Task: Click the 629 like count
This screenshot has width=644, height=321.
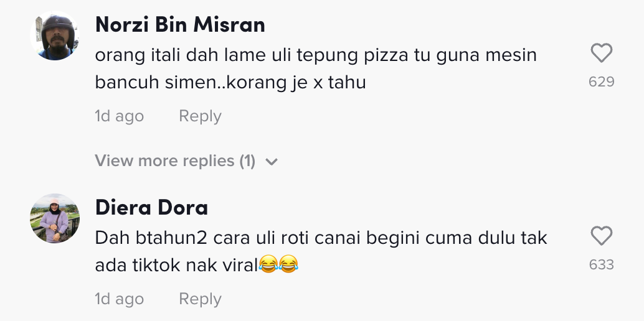Action: [x=601, y=81]
